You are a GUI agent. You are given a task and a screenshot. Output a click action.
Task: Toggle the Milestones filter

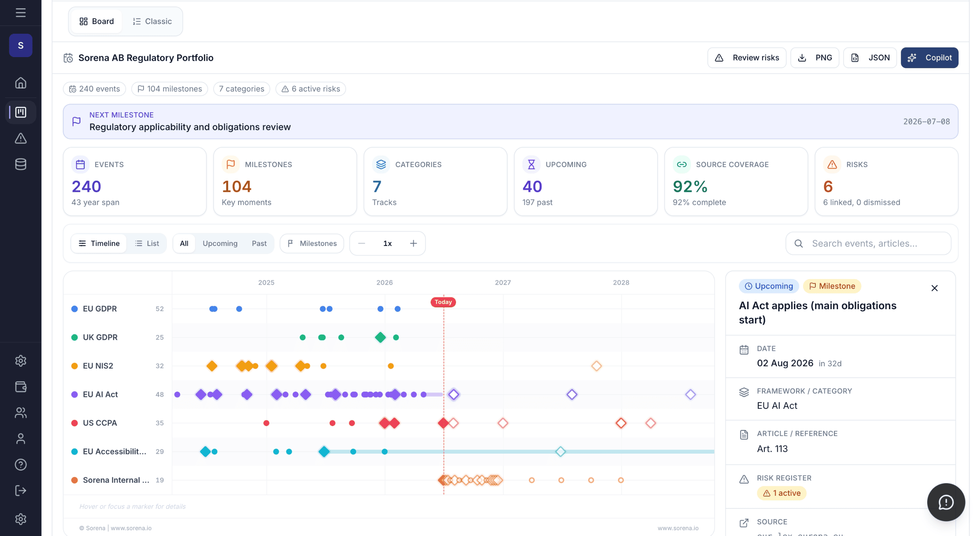pos(312,243)
